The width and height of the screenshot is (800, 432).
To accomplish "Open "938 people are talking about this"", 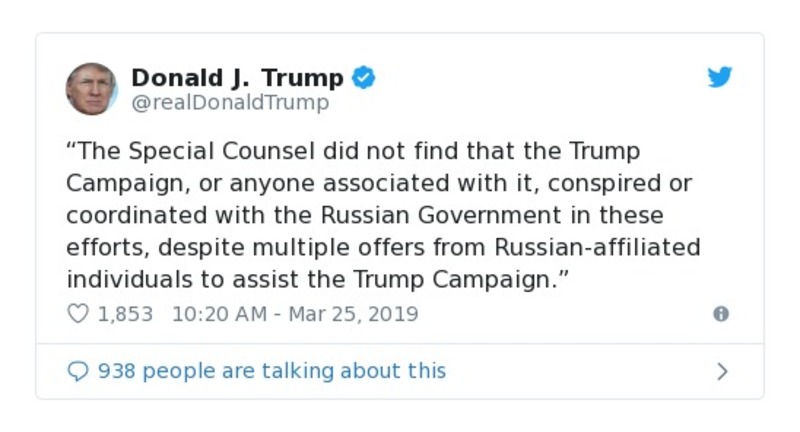I will click(x=272, y=371).
